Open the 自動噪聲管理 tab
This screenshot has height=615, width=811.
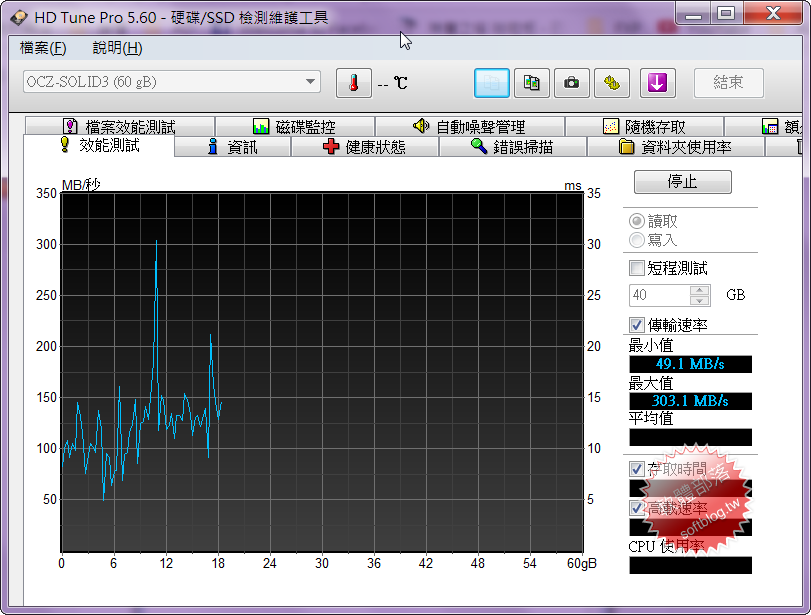470,127
